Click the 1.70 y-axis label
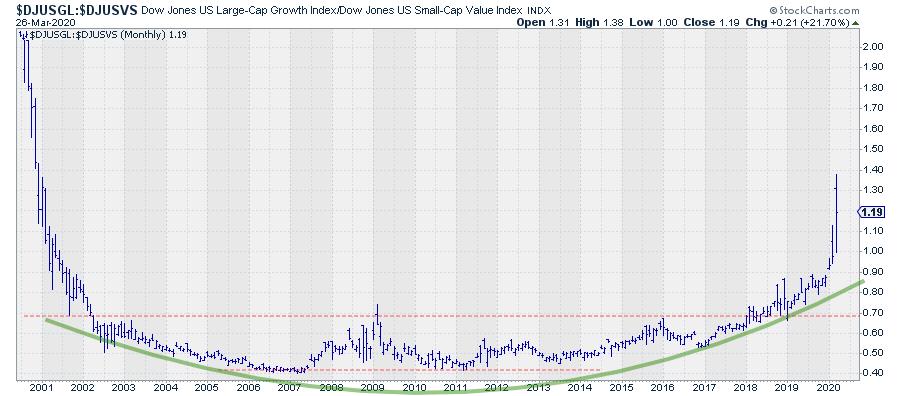This screenshot has width=900, height=396. tap(872, 107)
